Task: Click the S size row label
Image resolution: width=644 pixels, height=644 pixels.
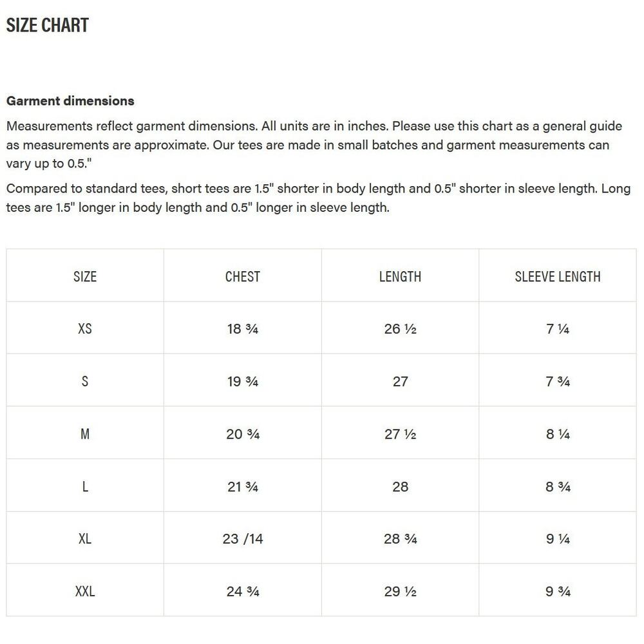Action: pos(85,381)
